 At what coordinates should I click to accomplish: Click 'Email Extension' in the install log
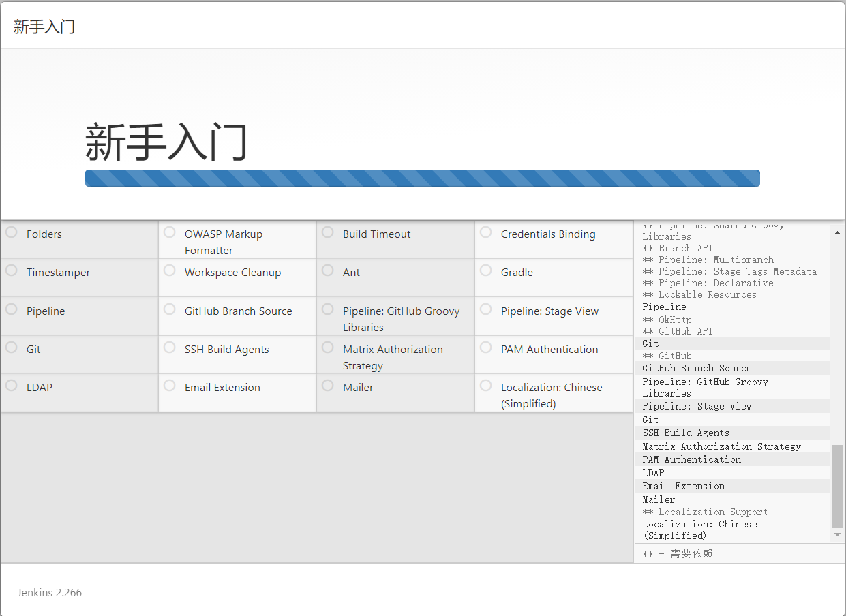point(684,487)
